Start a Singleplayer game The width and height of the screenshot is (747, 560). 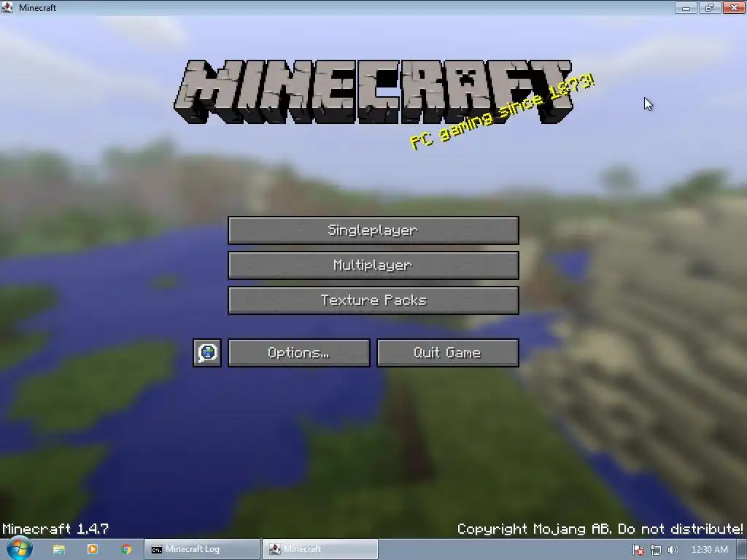point(373,230)
